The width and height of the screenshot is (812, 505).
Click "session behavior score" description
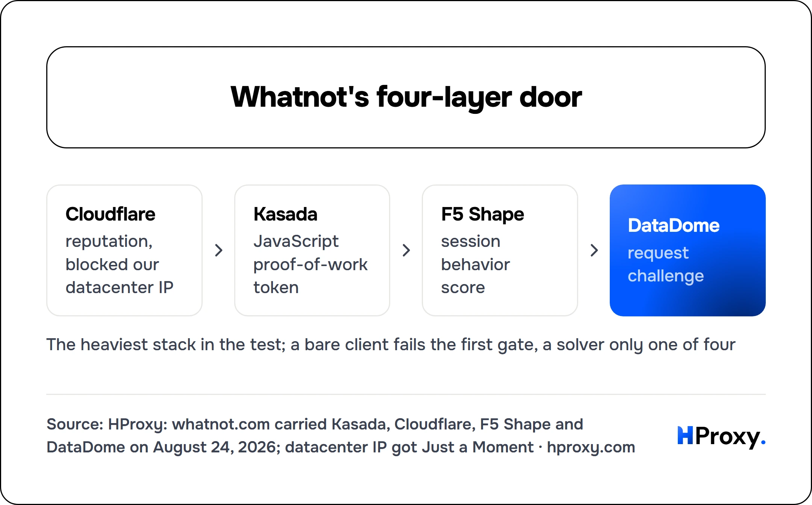[475, 264]
